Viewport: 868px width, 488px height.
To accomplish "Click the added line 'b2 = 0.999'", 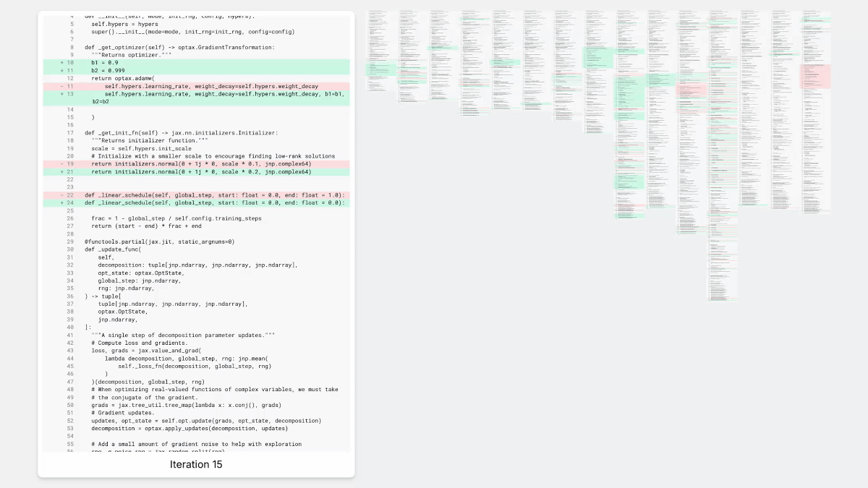I will (x=196, y=71).
